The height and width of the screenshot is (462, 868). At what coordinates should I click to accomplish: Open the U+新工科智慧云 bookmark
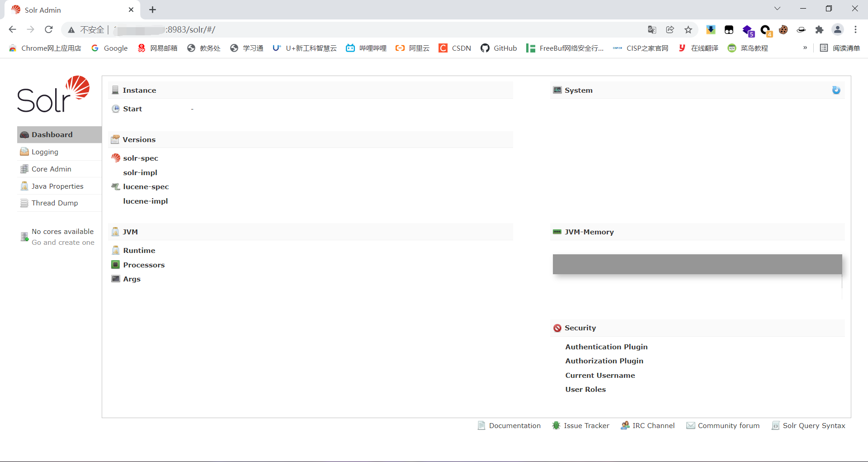tap(305, 48)
